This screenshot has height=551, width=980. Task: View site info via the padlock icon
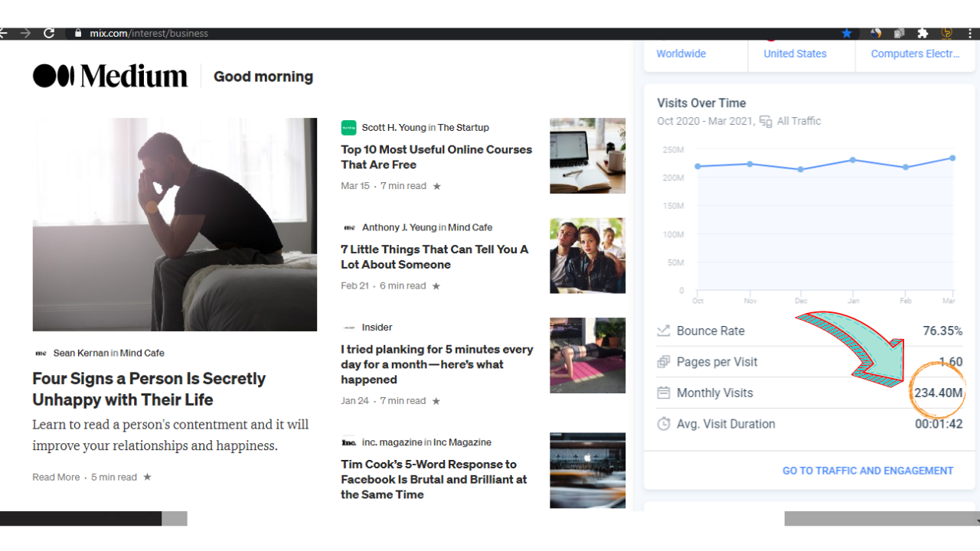tap(78, 34)
